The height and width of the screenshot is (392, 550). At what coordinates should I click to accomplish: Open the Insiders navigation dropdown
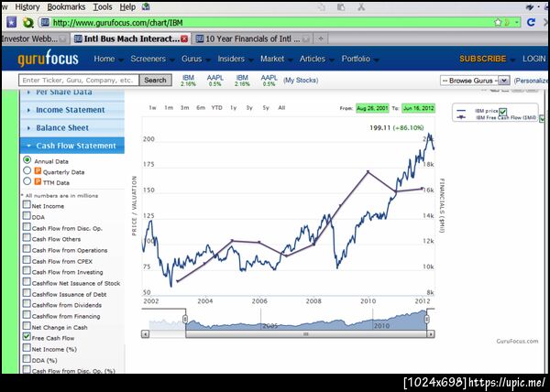tap(235, 59)
